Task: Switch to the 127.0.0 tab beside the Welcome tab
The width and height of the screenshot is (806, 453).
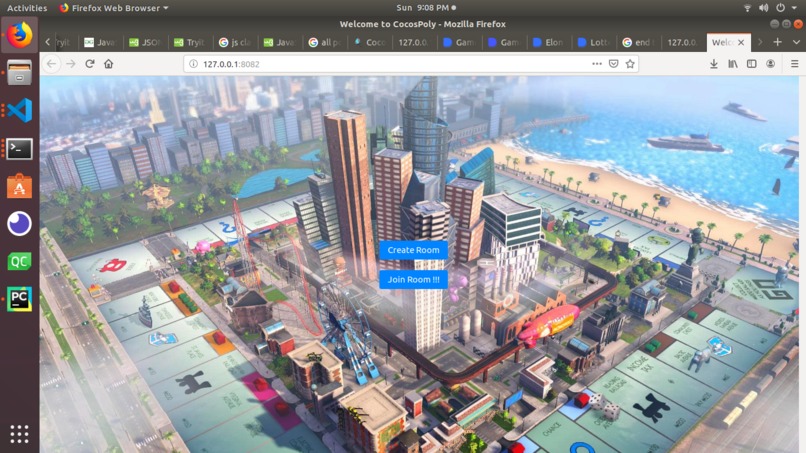Action: tap(684, 42)
